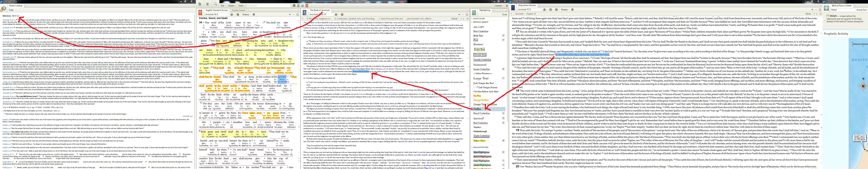The width and height of the screenshot is (868, 169).
Task: Click the Jeremiah 16:4 reference box
Action: [x=217, y=15]
